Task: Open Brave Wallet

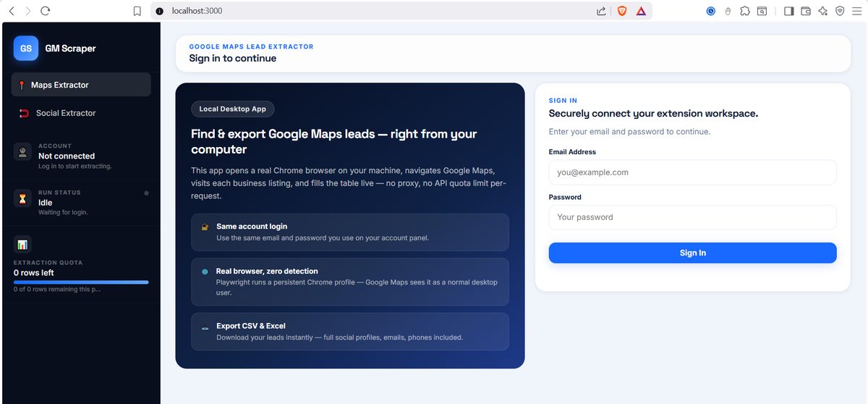Action: pos(806,11)
